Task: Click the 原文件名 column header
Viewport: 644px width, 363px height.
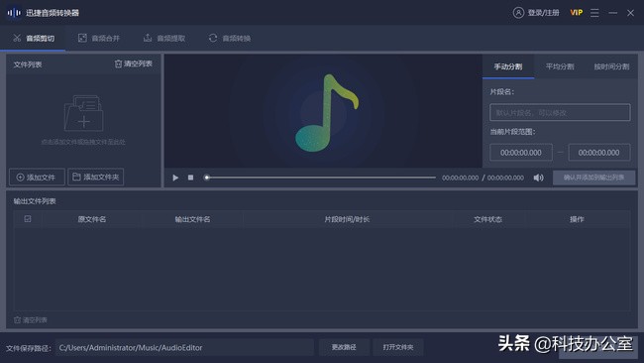Action: (x=92, y=219)
